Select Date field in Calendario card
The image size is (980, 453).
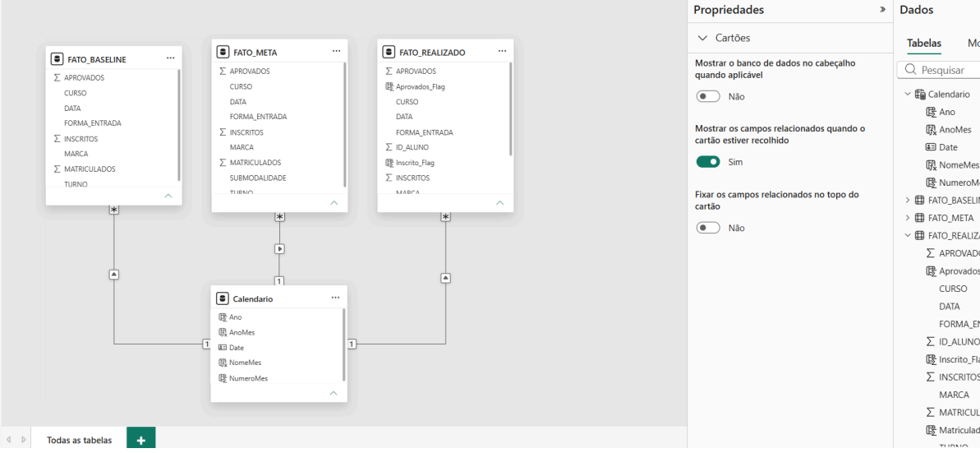pyautogui.click(x=237, y=347)
